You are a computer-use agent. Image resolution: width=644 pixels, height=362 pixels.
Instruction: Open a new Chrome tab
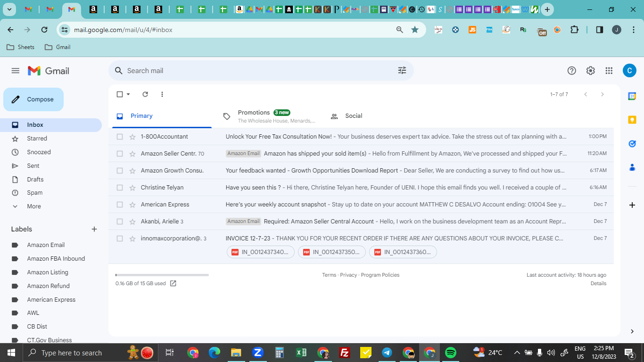(547, 9)
